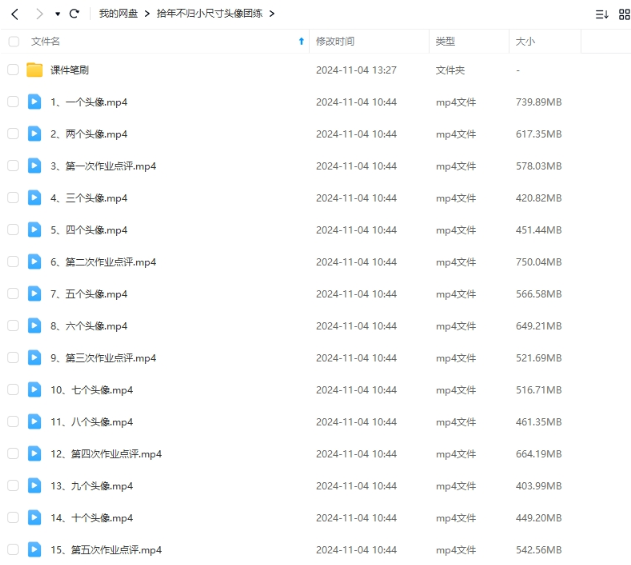The height and width of the screenshot is (565, 631).
Task: Click video icon of 4、三个头像.mp4
Action: (x=34, y=198)
